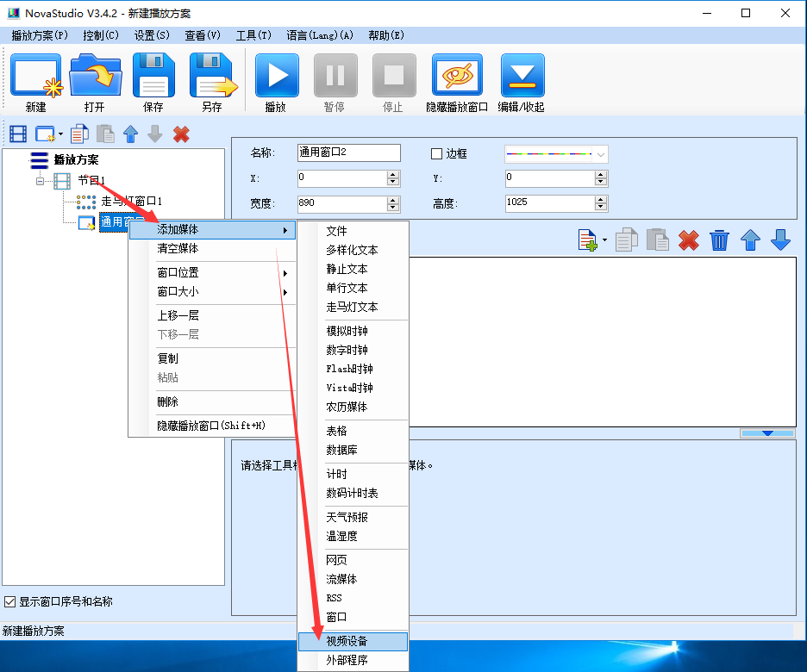This screenshot has width=807, height=672.
Task: Select 视频设备 from the submenu
Action: tap(352, 642)
